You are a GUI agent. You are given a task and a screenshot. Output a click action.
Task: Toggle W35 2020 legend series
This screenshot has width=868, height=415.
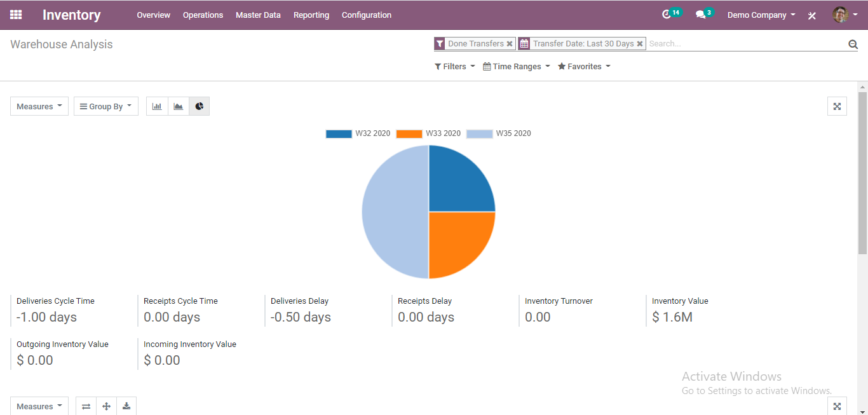coord(499,133)
